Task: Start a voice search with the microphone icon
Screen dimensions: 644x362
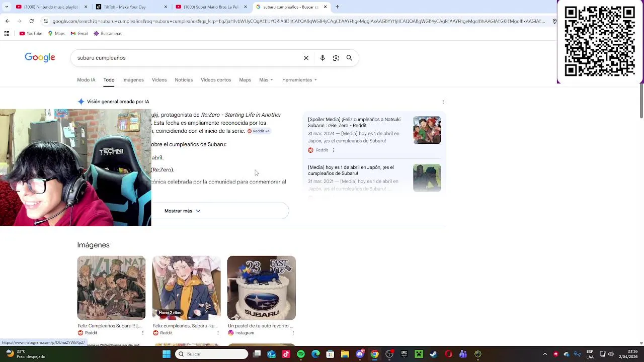Action: pos(323,58)
